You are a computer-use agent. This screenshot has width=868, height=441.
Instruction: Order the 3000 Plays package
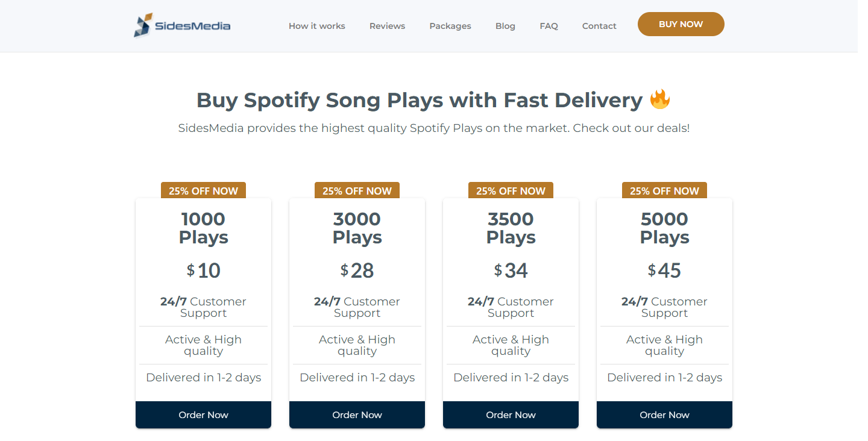coord(357,414)
